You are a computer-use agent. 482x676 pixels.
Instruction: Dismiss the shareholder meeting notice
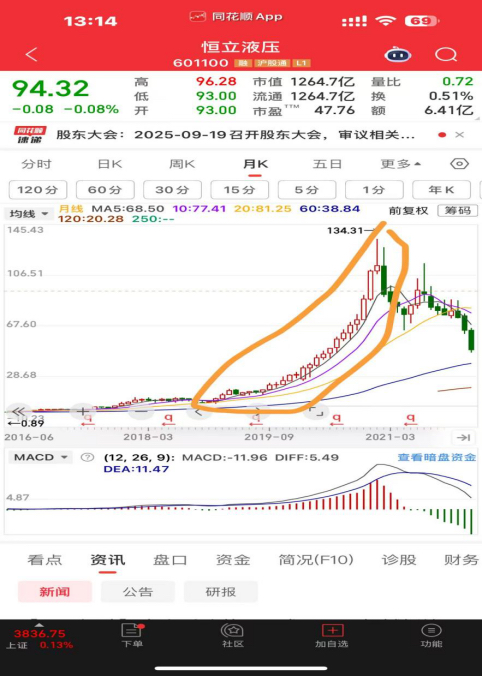(x=460, y=135)
